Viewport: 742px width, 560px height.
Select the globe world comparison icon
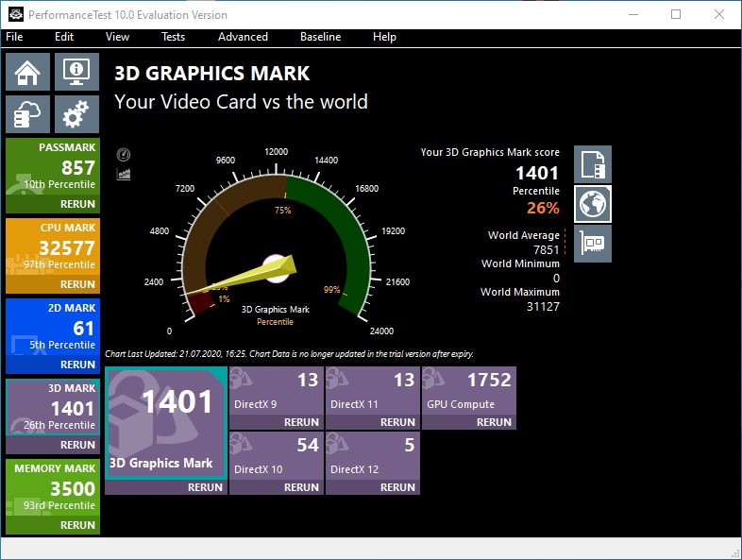point(593,204)
